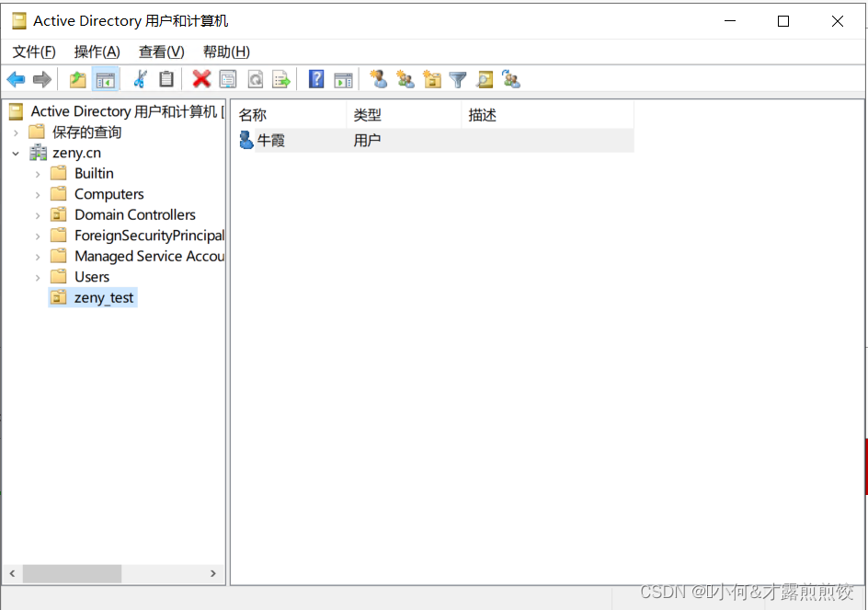This screenshot has width=868, height=610.
Task: Open filter options funnel icon
Action: [458, 80]
